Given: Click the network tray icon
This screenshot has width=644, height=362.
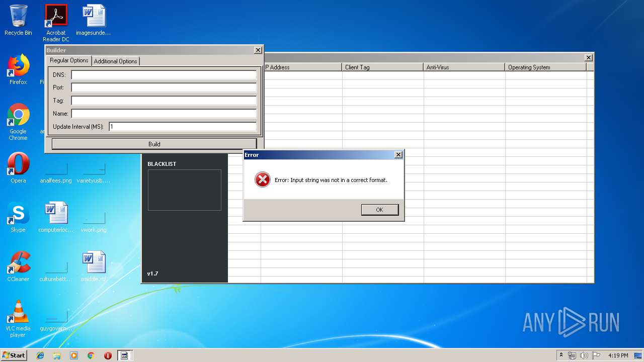Looking at the screenshot, I should (x=572, y=355).
